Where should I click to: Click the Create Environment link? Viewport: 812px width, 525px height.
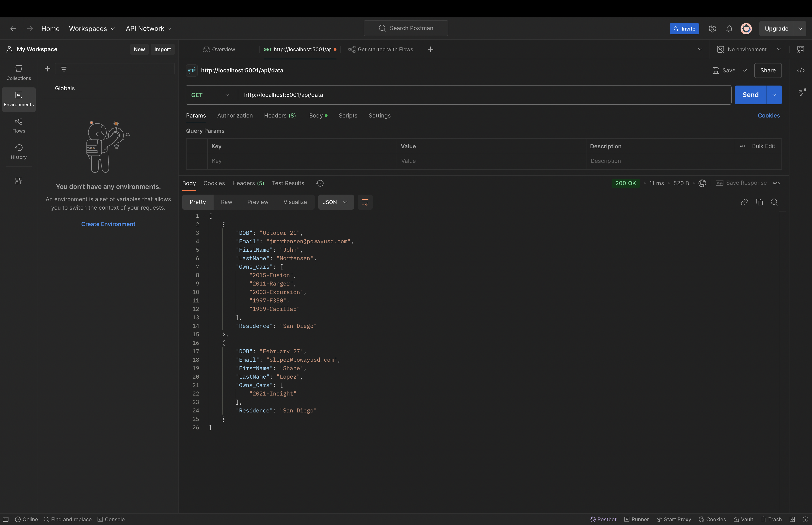(x=108, y=224)
